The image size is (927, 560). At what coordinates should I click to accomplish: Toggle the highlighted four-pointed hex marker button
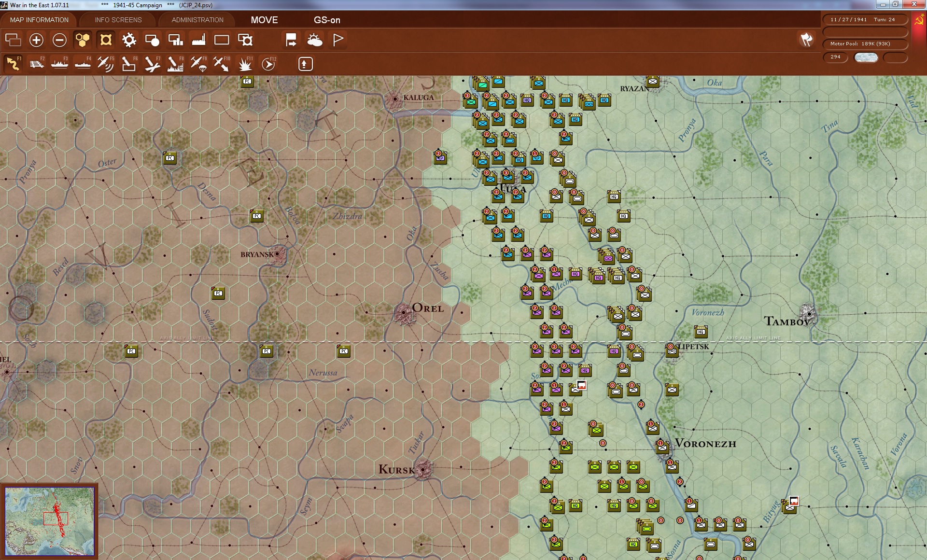pos(106,40)
